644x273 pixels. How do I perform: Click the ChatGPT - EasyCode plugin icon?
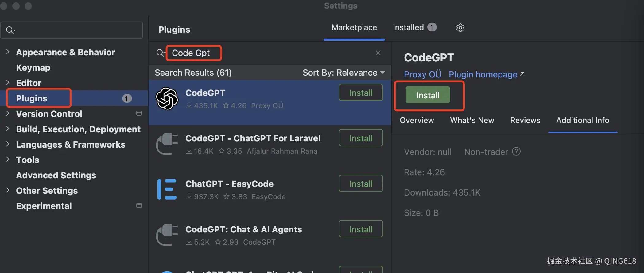tap(167, 189)
